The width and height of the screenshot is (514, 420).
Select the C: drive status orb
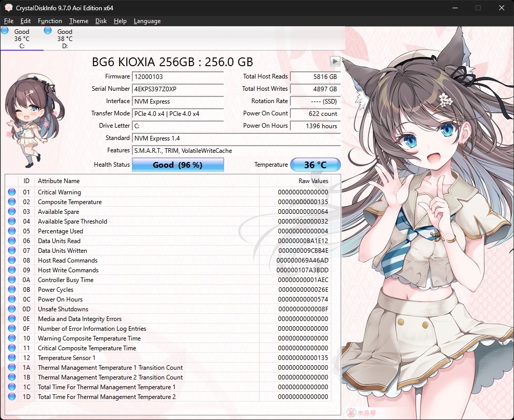coord(5,31)
